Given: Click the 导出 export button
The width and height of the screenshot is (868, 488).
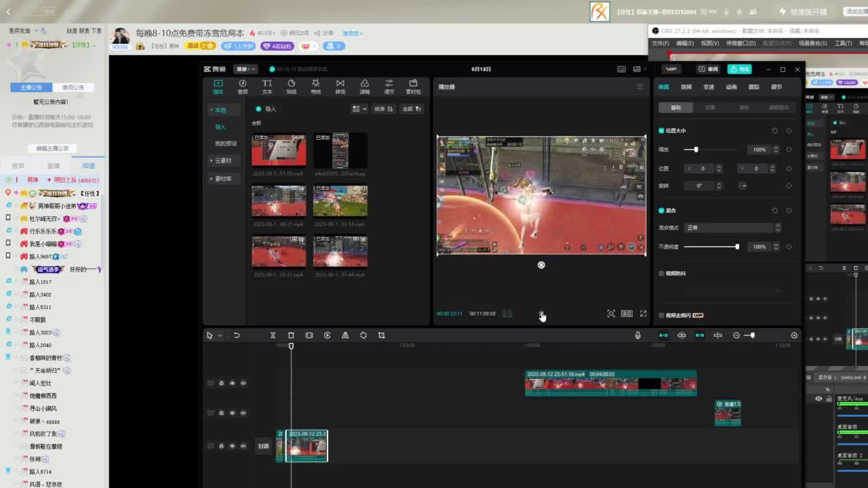Looking at the screenshot, I should point(739,69).
